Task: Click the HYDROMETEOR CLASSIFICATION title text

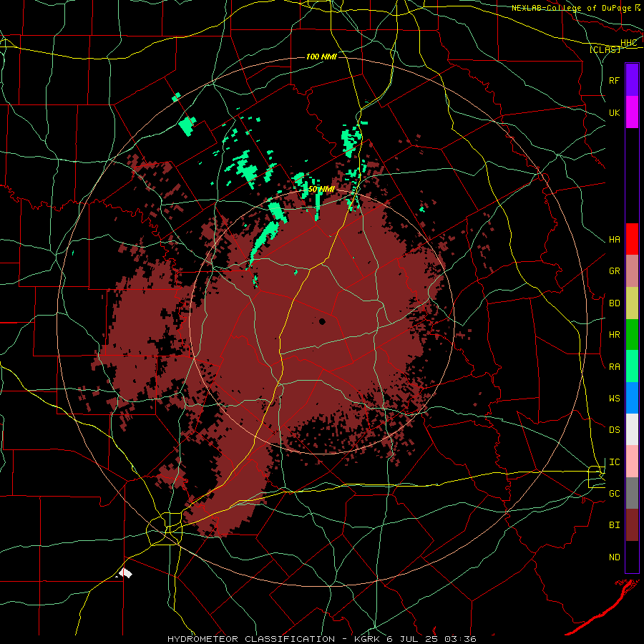Action: point(251,639)
